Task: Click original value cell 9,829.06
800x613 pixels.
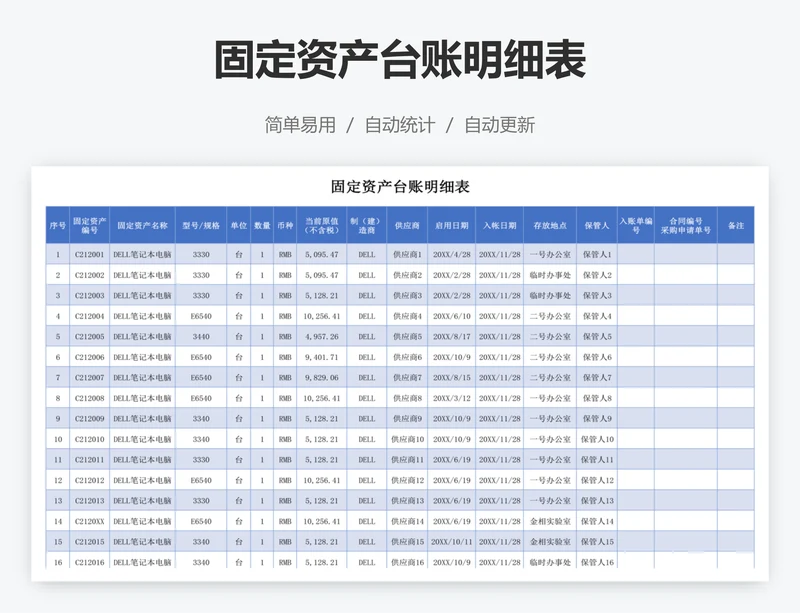Action: tap(322, 378)
